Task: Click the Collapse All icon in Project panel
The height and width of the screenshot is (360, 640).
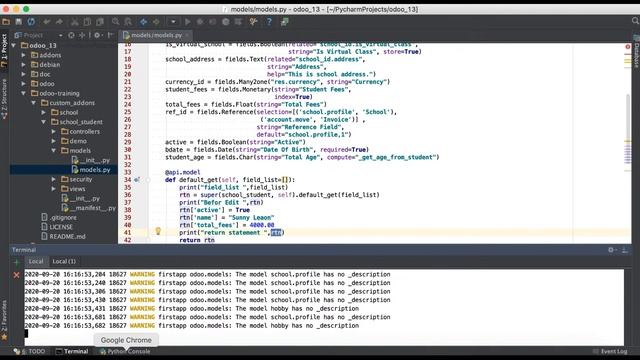Action: (82, 36)
